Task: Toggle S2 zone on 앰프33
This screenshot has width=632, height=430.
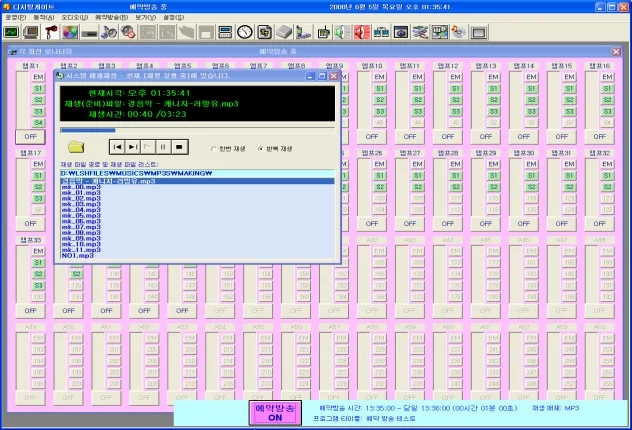Action: [x=38, y=274]
